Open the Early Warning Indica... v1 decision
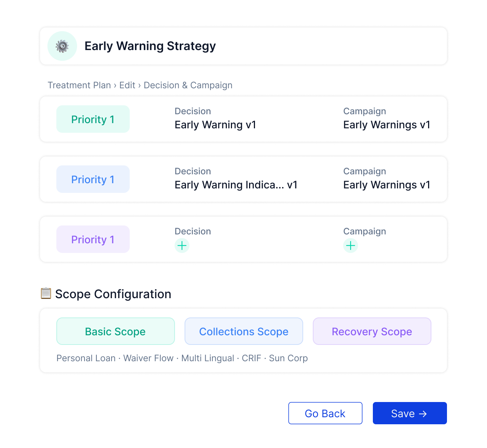 point(236,185)
